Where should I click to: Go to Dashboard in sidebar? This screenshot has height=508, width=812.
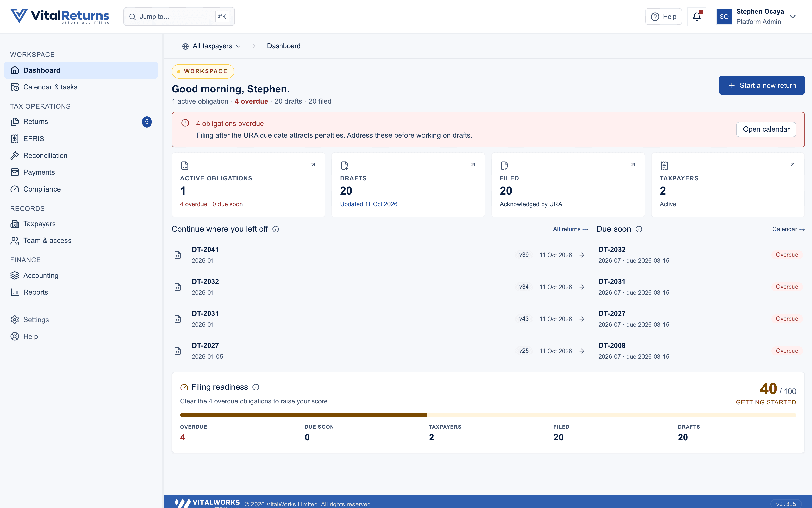click(81, 70)
